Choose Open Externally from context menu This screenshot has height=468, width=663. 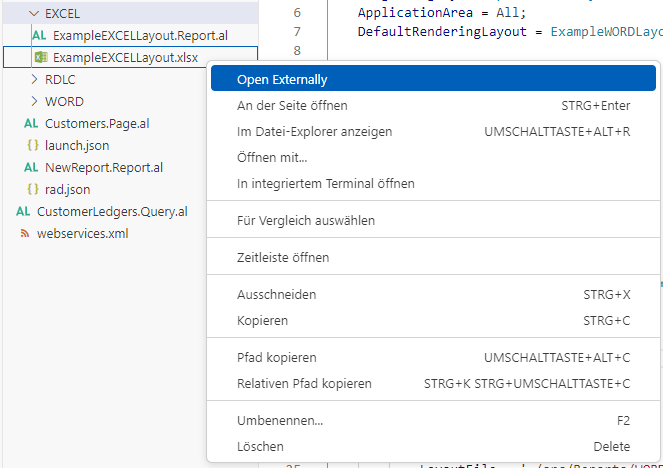pos(433,78)
